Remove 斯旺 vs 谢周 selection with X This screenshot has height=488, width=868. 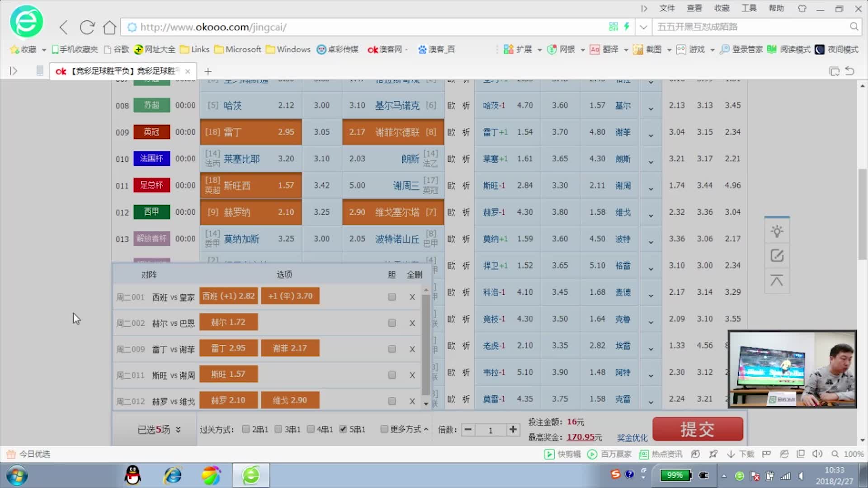pyautogui.click(x=412, y=375)
